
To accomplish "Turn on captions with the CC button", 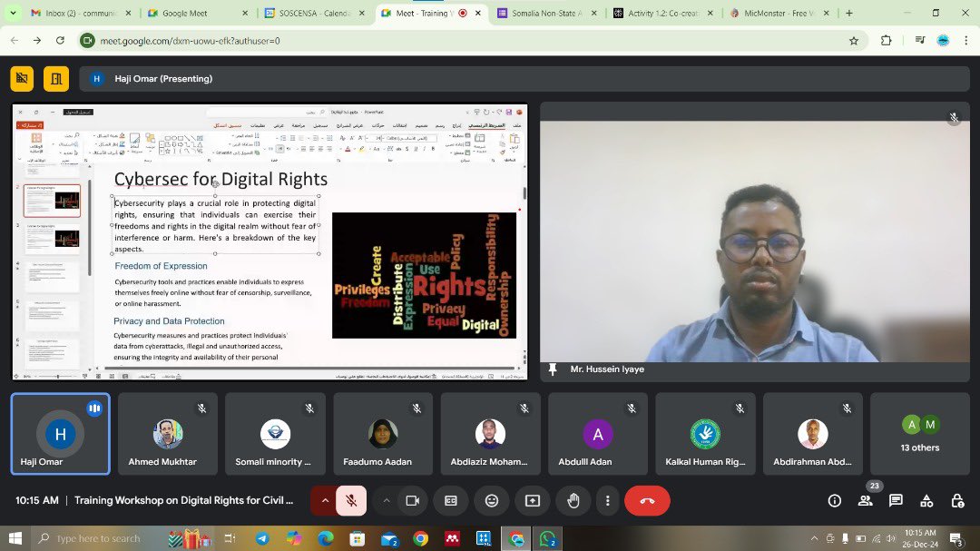I will pos(451,500).
